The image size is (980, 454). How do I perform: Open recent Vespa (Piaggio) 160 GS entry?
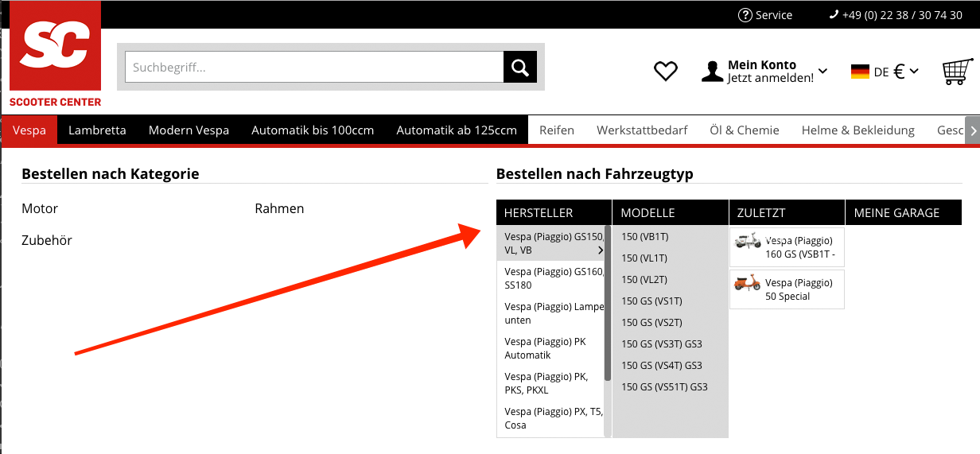coord(787,247)
